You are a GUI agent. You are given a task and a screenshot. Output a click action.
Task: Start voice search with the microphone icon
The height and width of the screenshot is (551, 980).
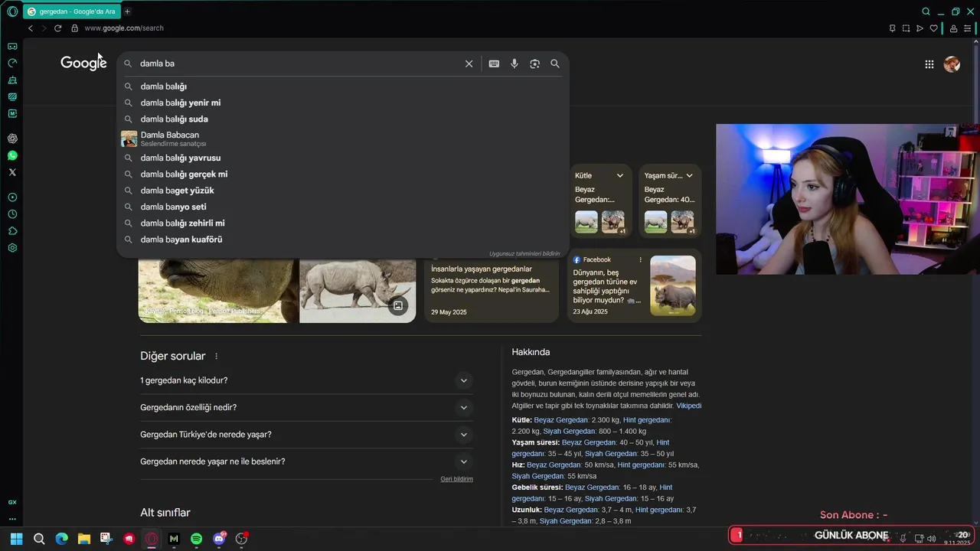514,64
